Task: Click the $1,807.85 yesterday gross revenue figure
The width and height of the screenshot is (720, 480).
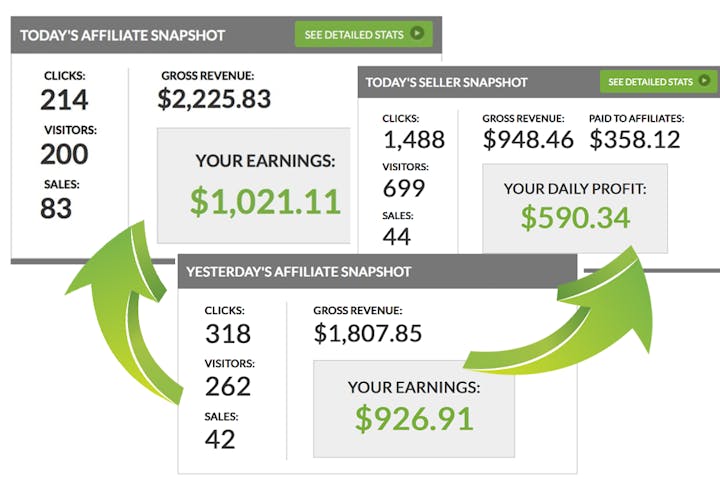Action: click(368, 333)
